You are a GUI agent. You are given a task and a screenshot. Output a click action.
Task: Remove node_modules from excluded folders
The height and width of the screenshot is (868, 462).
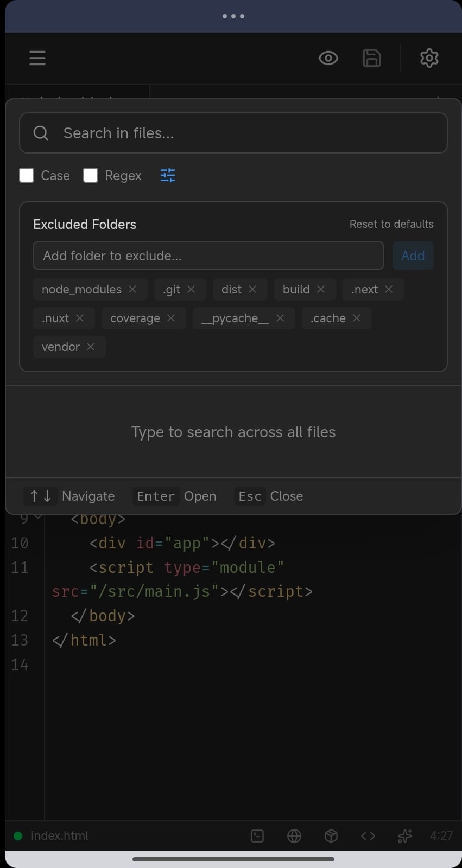coord(132,289)
